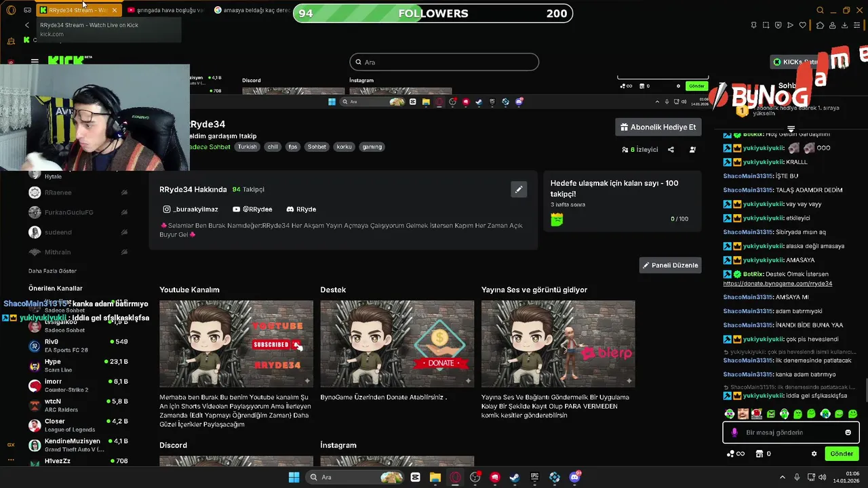Open Riv0 EA Sports FC 26 channel

[78, 346]
